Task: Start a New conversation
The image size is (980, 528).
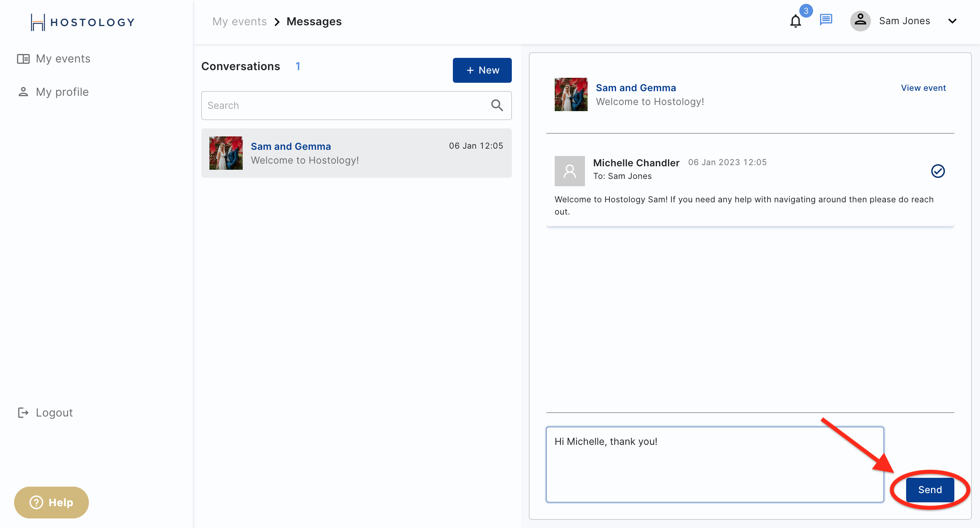Action: tap(482, 70)
